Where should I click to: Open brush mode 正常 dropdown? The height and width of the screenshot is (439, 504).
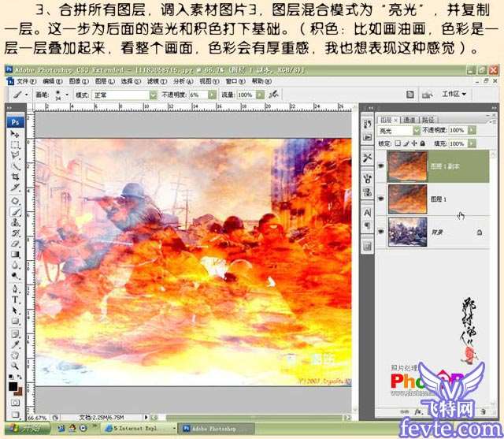[x=124, y=95]
